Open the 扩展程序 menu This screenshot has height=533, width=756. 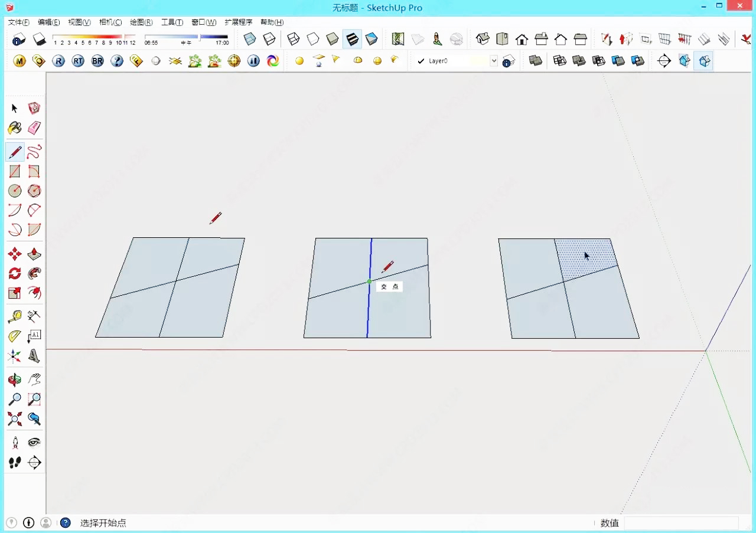click(x=238, y=22)
